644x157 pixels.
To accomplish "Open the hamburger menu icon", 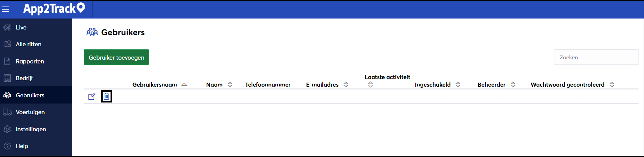I will (5, 9).
